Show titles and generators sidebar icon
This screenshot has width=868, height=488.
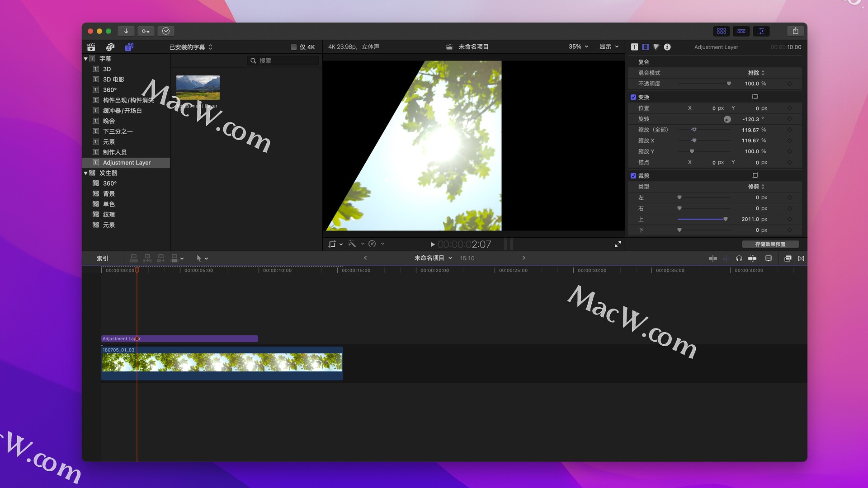tap(129, 47)
